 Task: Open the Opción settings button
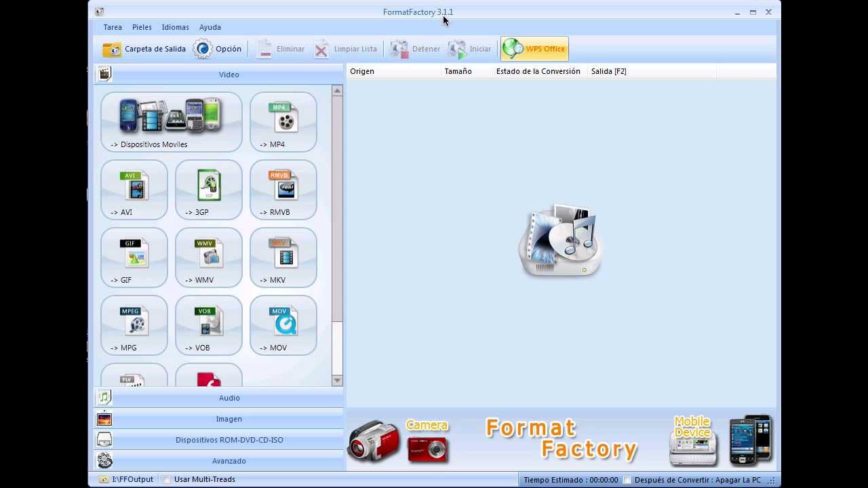pyautogui.click(x=218, y=49)
